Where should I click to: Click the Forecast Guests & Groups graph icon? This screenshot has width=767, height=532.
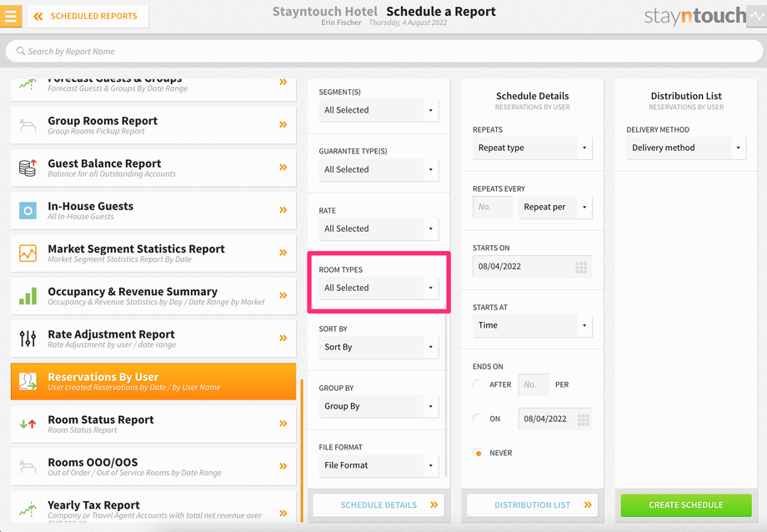click(x=28, y=85)
